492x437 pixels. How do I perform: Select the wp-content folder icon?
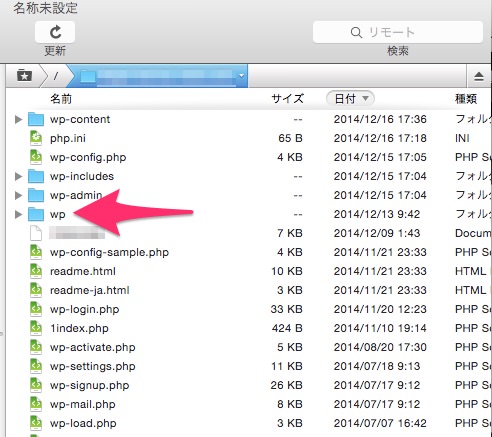coord(36,119)
